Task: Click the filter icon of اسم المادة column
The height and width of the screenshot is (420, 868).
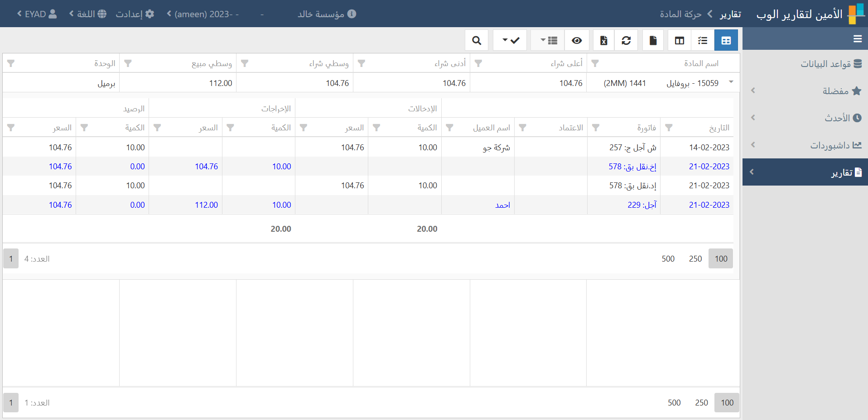Action: pos(595,63)
